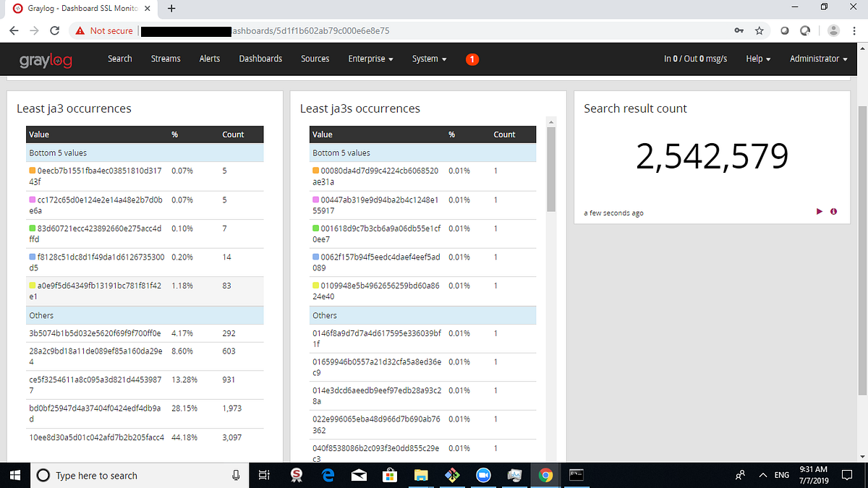Click the main page vertical scrollbar
Screen dimensions: 868x488
861,249
